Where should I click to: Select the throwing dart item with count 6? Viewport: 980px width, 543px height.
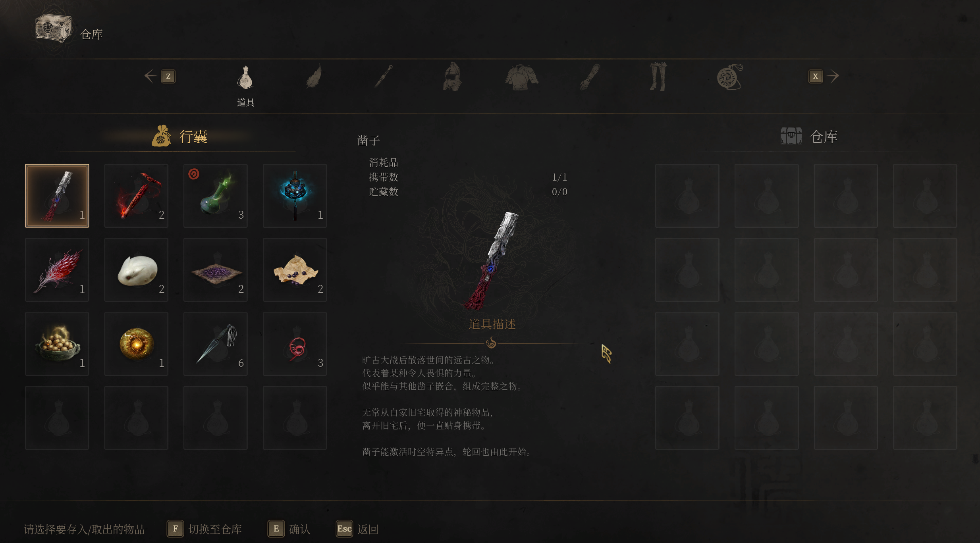(216, 344)
